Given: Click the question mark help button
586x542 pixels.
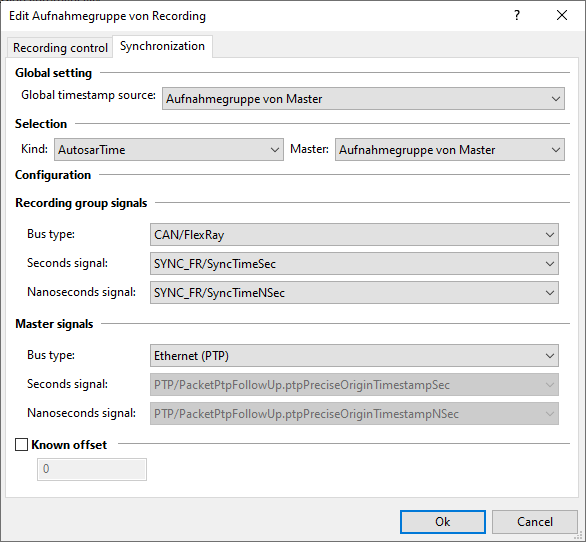Looking at the screenshot, I should [x=517, y=15].
